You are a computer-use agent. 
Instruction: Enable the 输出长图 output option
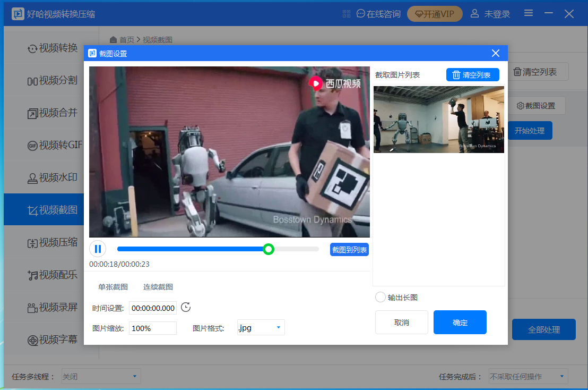tap(380, 298)
